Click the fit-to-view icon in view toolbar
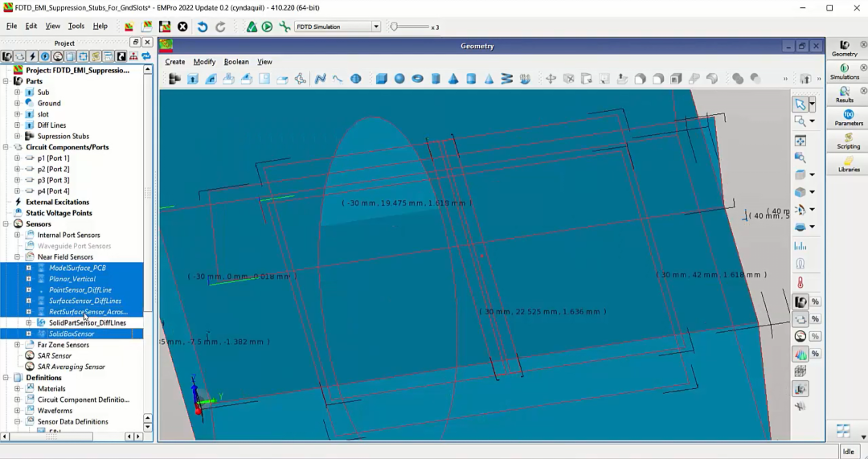Viewport: 868px width, 459px height. (x=800, y=141)
